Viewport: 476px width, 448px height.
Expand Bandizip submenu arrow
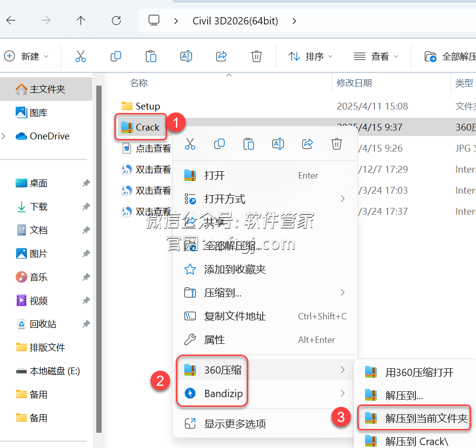(x=343, y=393)
